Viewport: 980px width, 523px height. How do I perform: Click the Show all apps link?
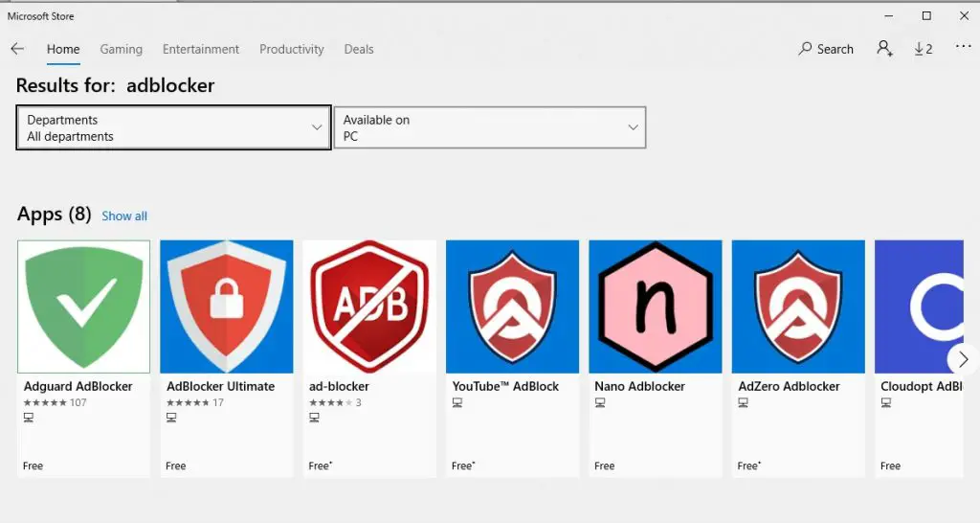(124, 216)
